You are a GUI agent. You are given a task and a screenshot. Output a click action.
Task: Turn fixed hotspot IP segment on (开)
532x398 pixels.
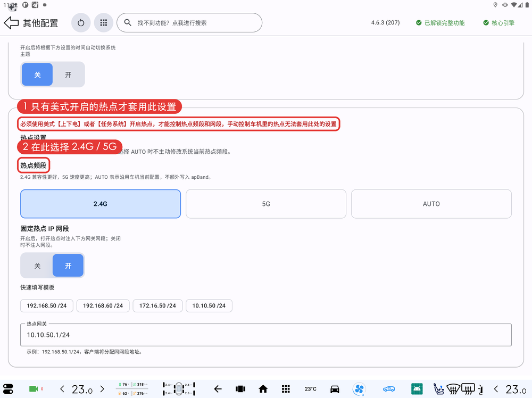pos(68,266)
